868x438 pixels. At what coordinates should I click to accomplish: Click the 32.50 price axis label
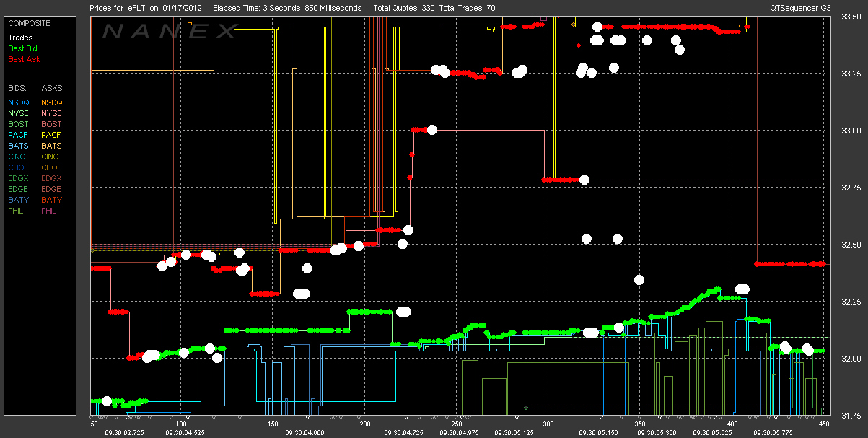851,245
